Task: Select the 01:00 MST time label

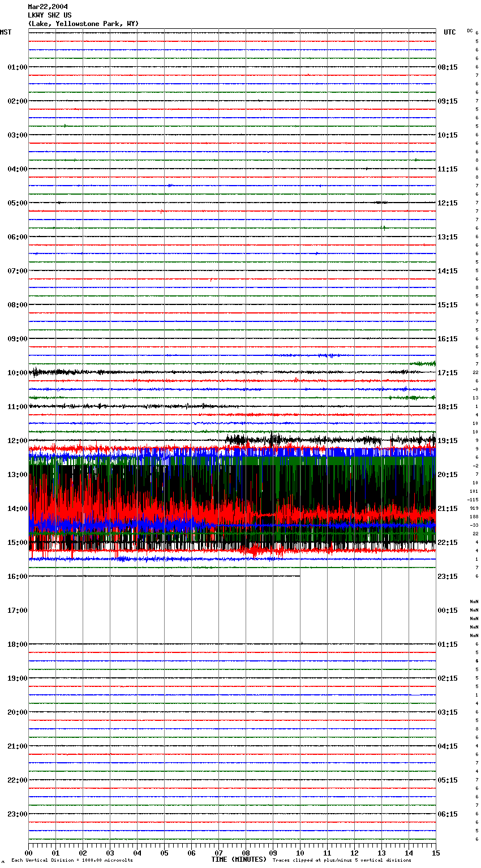Action: 17,67
